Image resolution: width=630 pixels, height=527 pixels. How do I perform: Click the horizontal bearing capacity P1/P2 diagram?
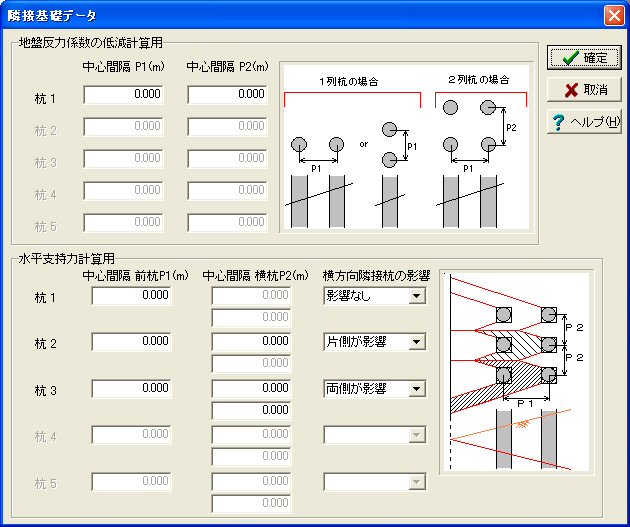[517, 372]
